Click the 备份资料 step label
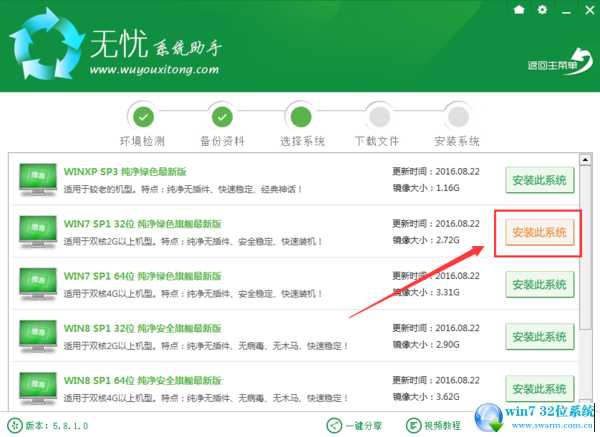 tap(222, 141)
